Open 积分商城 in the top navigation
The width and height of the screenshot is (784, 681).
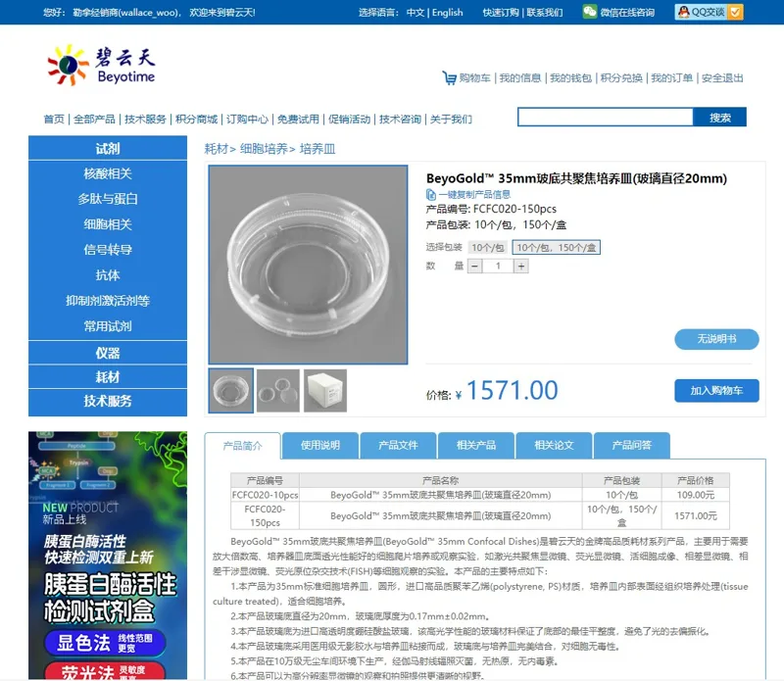(196, 119)
